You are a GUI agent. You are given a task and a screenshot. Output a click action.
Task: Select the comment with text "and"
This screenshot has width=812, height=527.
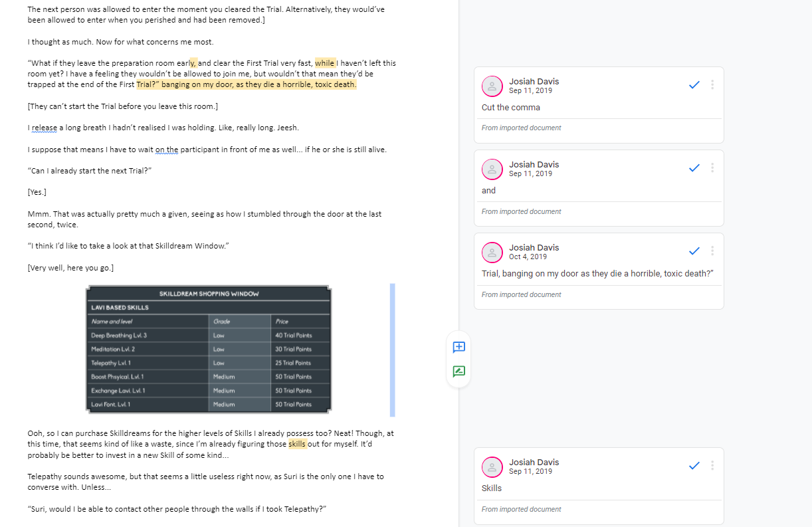click(x=599, y=188)
